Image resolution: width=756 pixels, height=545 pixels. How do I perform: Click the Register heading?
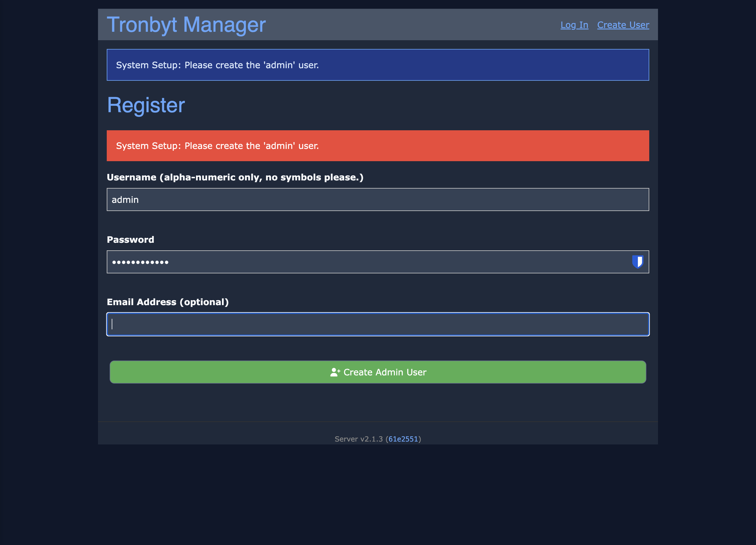146,105
